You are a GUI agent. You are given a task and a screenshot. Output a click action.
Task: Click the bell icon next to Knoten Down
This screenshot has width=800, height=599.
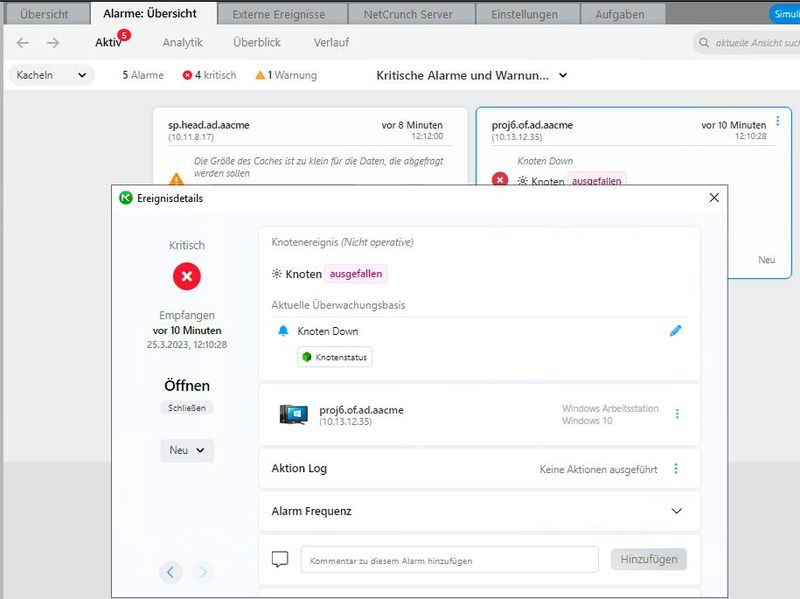pos(283,331)
